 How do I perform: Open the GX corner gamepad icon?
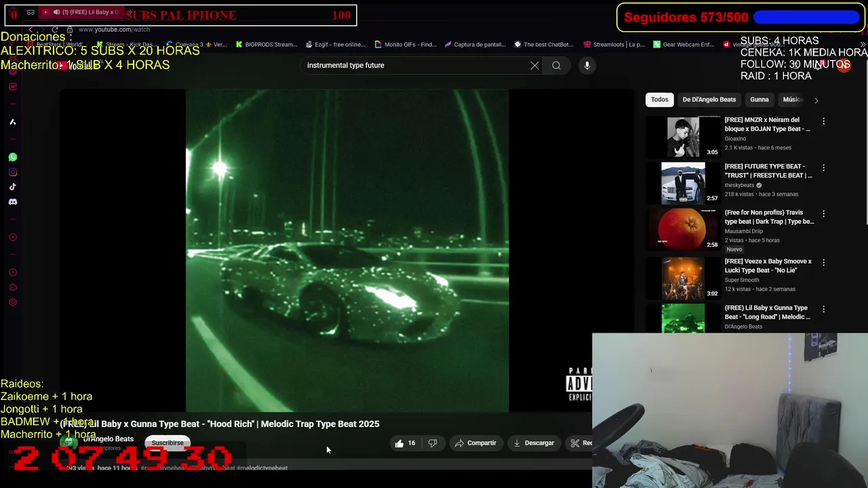[x=31, y=12]
